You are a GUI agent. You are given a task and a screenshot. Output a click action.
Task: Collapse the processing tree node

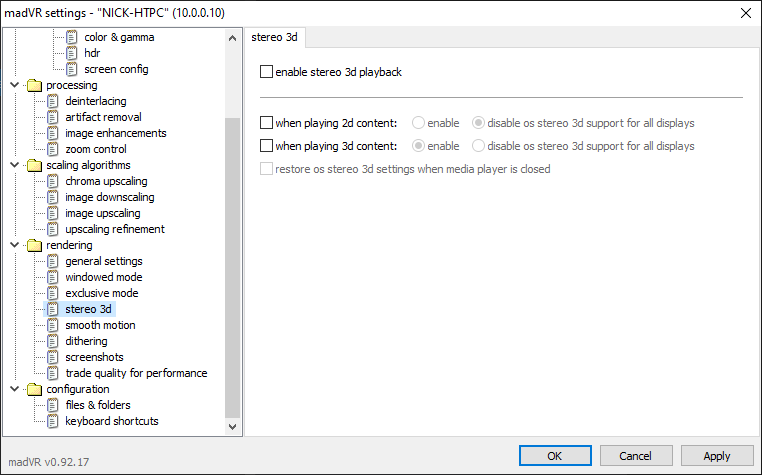pyautogui.click(x=13, y=85)
